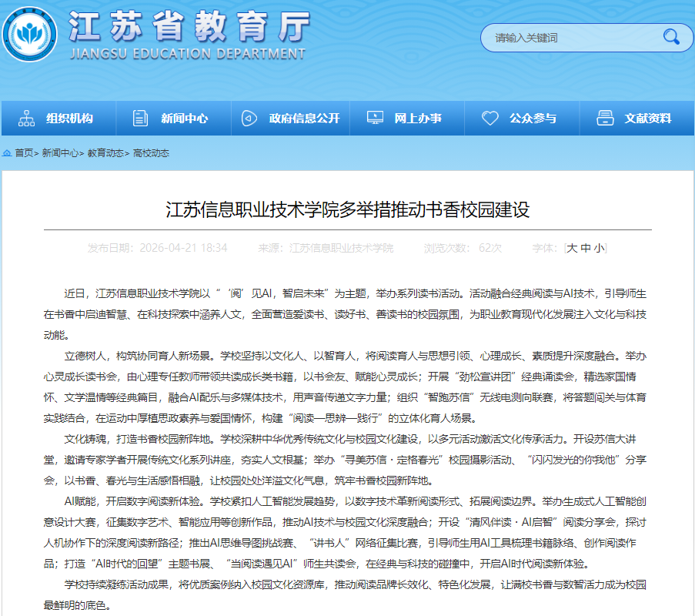Click the Jiangsu Education Department logo emblem
This screenshot has width=695, height=616.
29,35
